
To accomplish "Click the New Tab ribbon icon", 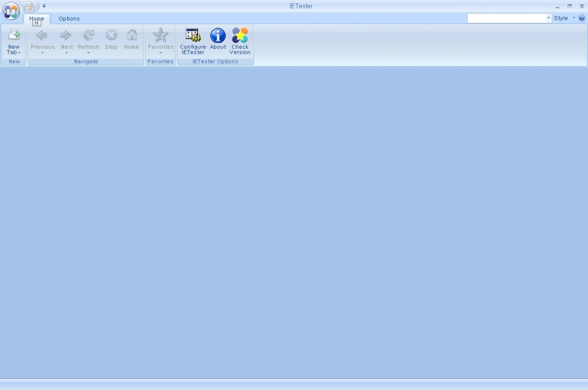I will (x=14, y=35).
